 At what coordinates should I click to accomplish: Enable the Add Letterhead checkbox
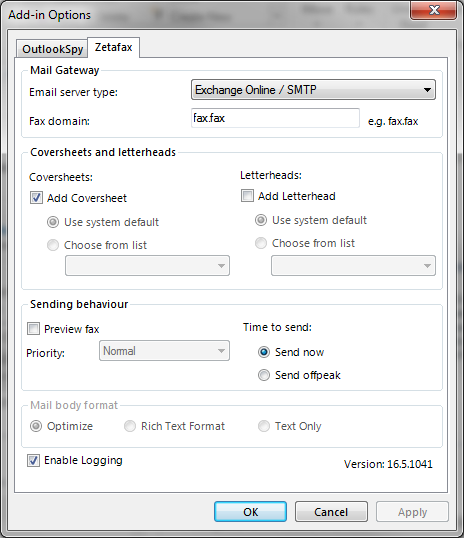247,196
